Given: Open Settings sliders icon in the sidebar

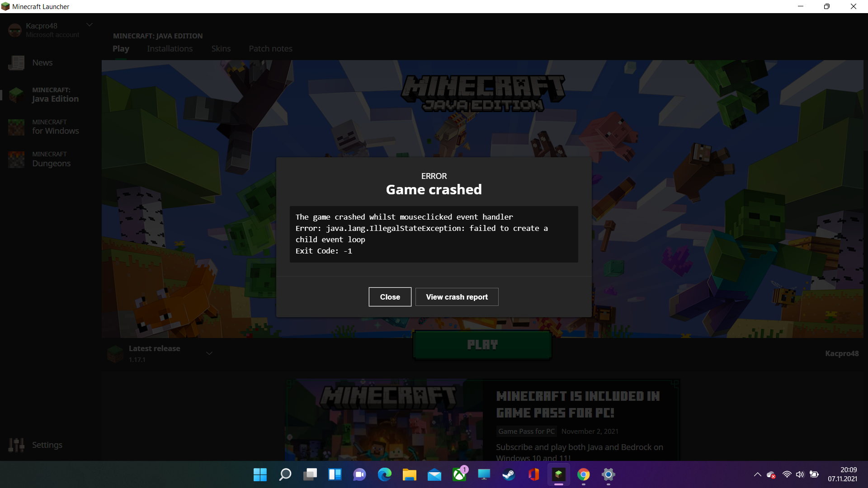Looking at the screenshot, I should (16, 445).
